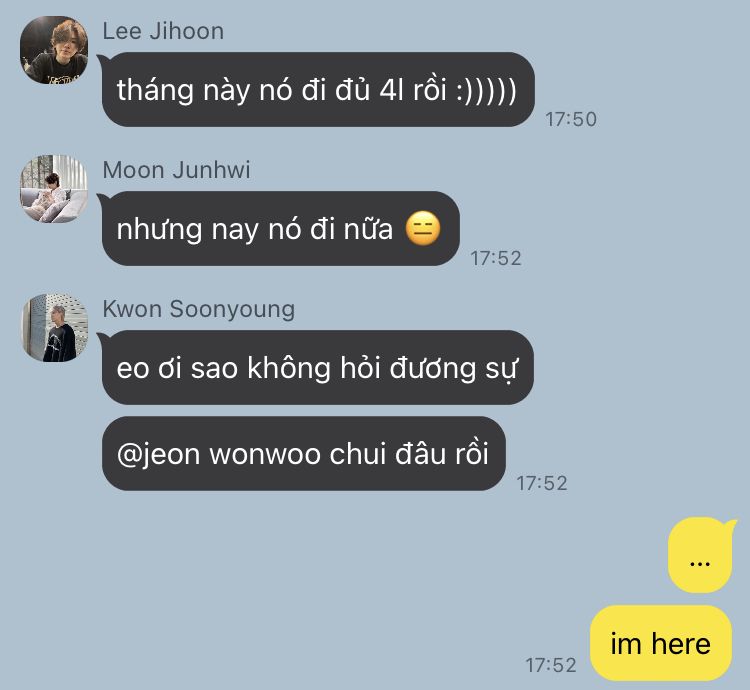The width and height of the screenshot is (750, 690).
Task: Open Kwon Soonyoung's profile picture
Action: click(54, 328)
